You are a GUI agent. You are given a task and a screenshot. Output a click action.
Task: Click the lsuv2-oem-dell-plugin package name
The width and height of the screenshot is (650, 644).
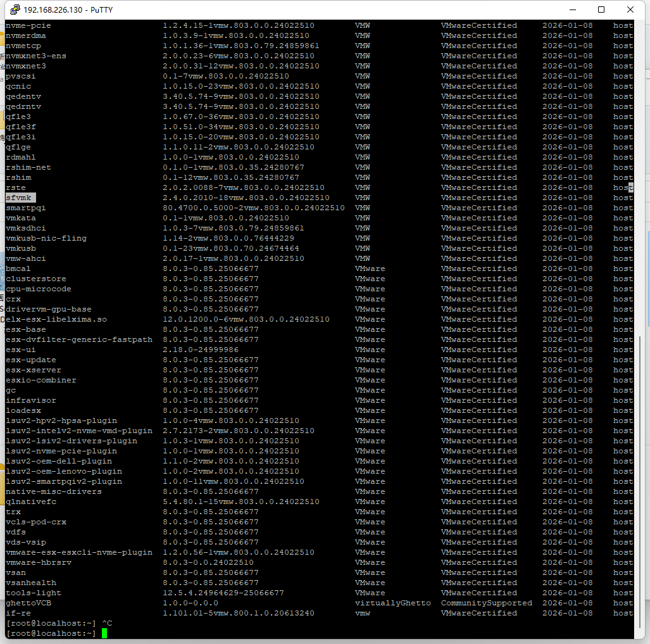(x=58, y=461)
